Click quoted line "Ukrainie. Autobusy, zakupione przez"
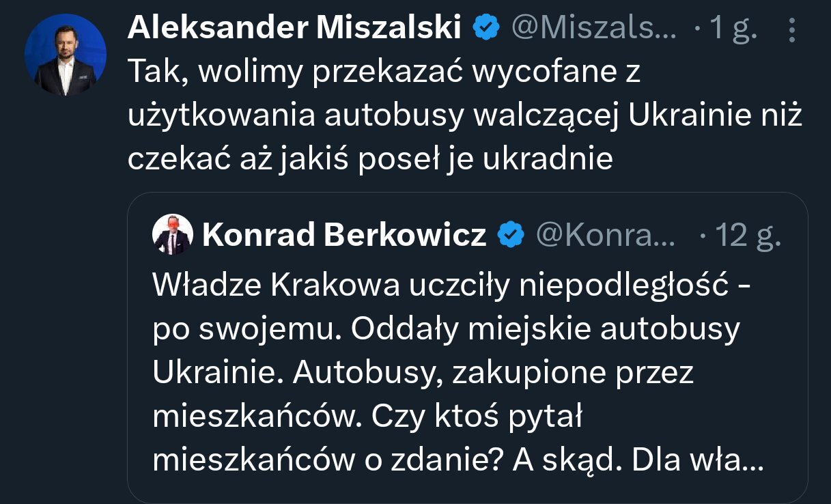Viewport: 831px width, 504px height. click(x=423, y=374)
